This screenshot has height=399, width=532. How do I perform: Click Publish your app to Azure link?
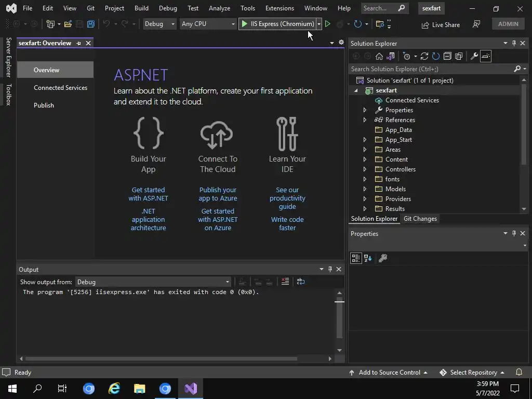218,194
